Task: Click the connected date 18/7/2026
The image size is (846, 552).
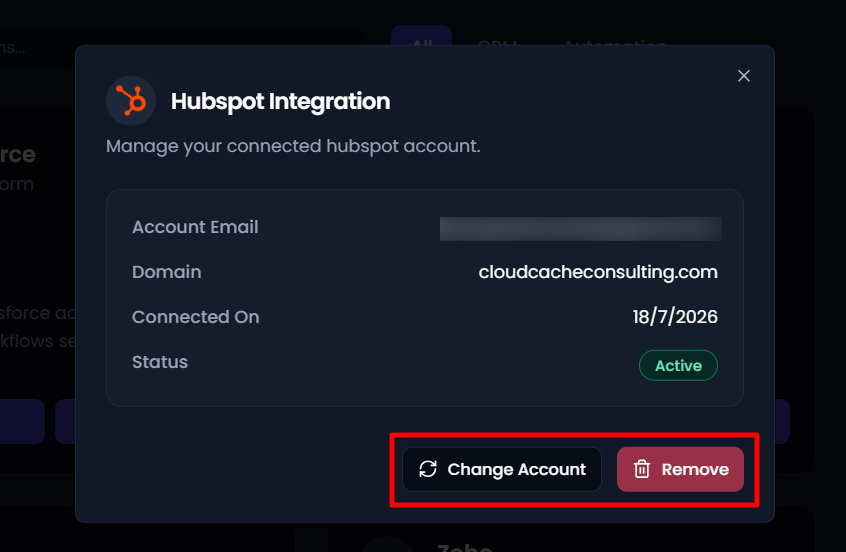Action: (675, 317)
